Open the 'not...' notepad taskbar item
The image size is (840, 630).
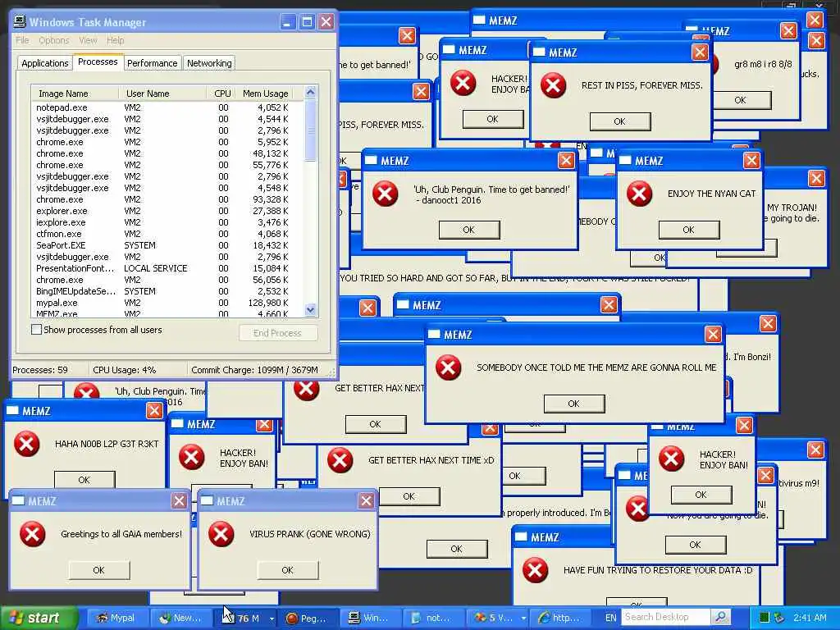(433, 618)
